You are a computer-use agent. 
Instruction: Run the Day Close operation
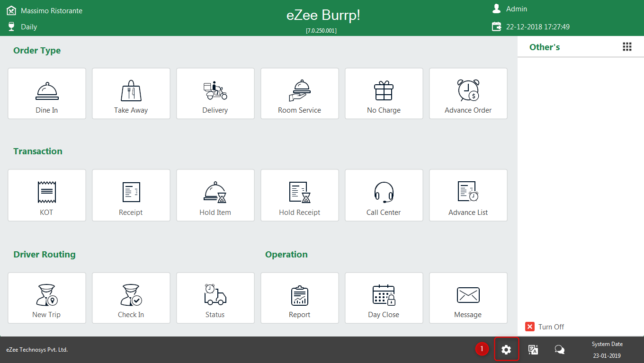click(x=384, y=298)
